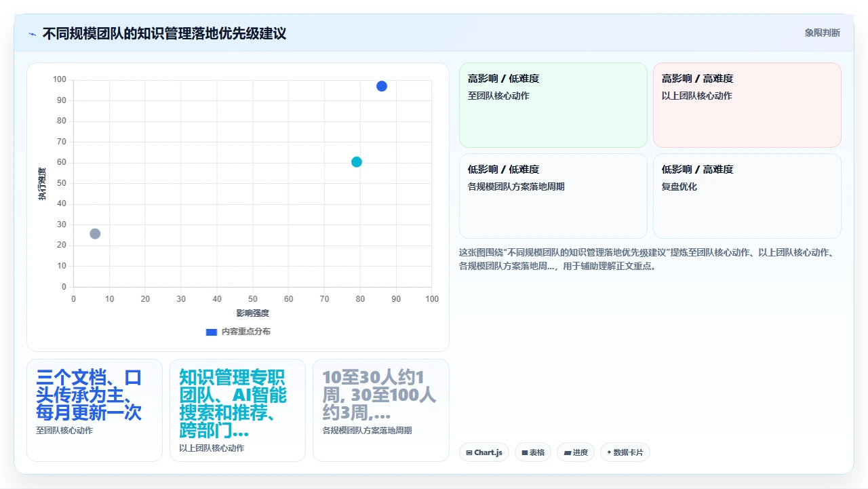Select the 10至30人约1周 data card
This screenshot has height=489, width=868.
pyautogui.click(x=381, y=410)
